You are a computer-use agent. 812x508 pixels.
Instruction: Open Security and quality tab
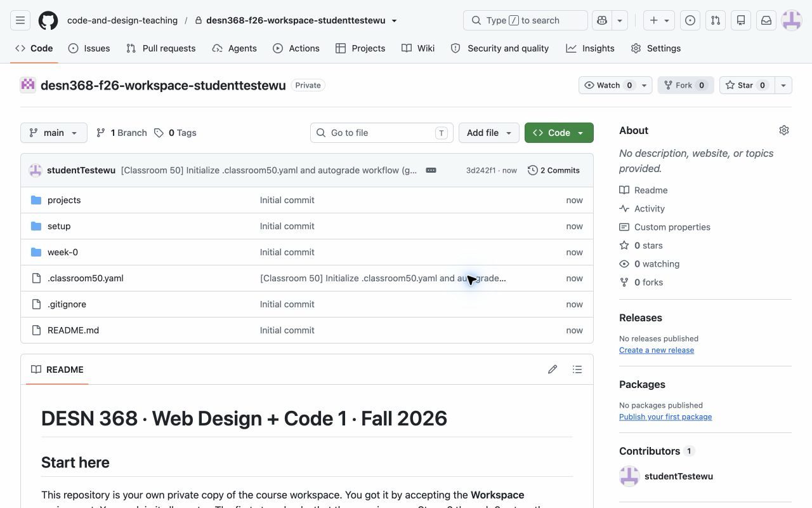500,48
